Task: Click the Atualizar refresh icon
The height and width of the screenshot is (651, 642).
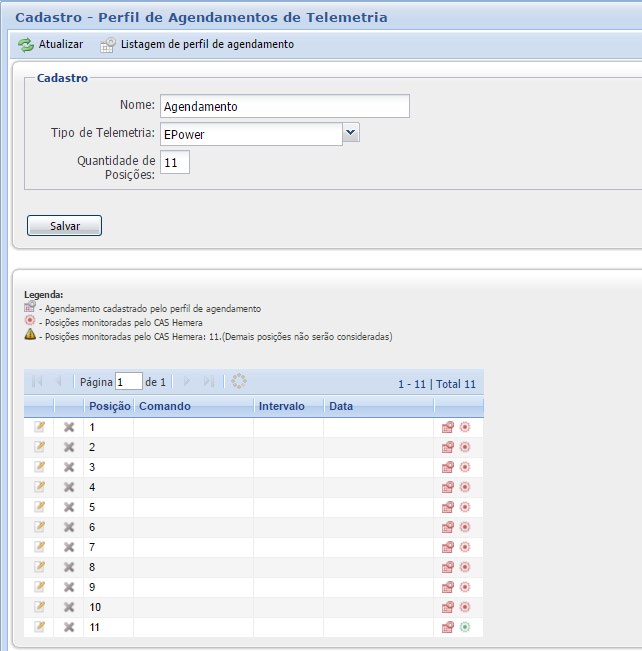Action: [27, 45]
